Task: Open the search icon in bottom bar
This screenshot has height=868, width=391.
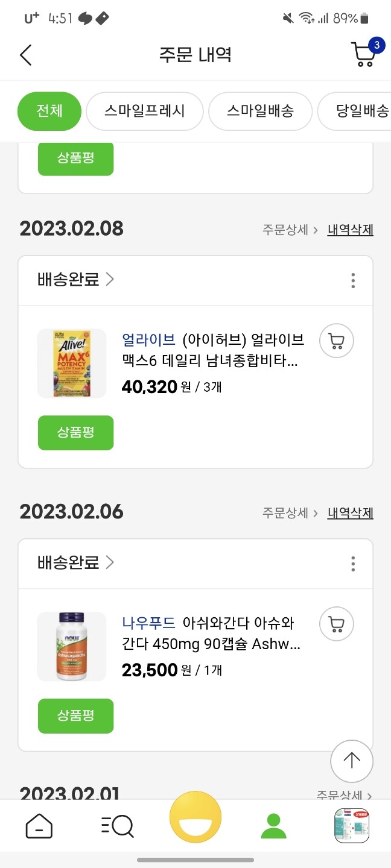Action: click(117, 826)
